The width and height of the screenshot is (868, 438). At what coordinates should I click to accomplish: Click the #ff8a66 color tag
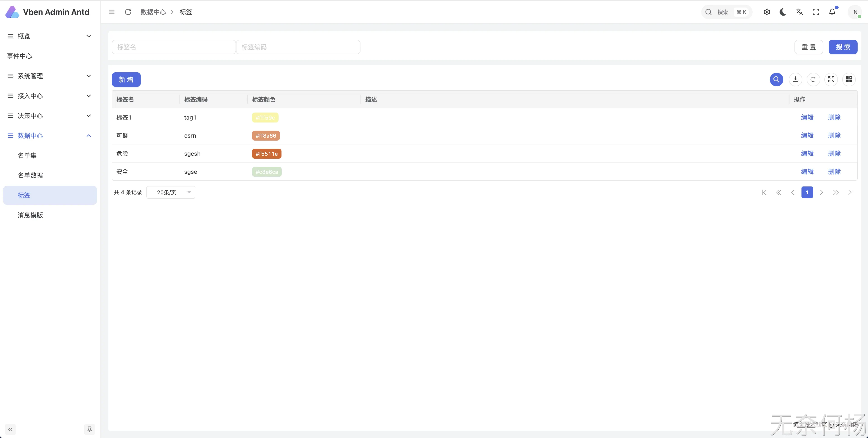point(265,136)
